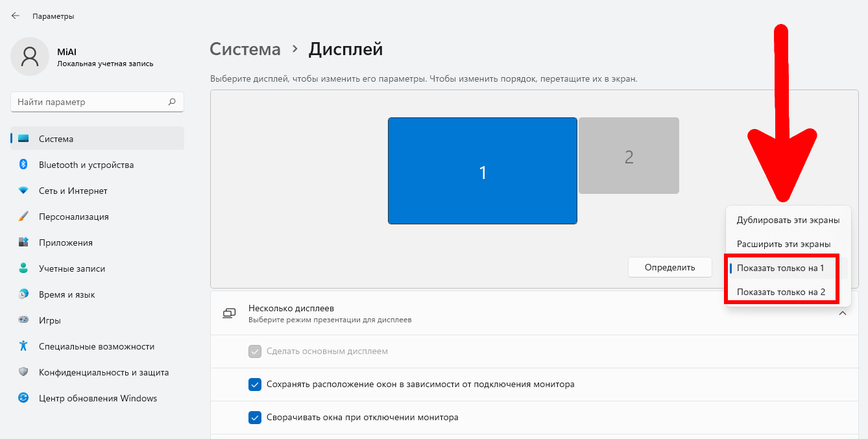Click the Центр обновления Windows icon

click(23, 398)
